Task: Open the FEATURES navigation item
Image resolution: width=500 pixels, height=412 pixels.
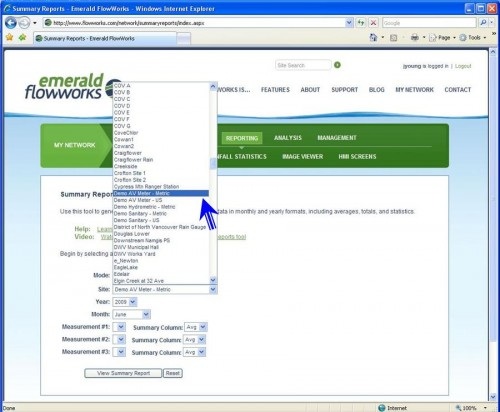Action: click(275, 90)
